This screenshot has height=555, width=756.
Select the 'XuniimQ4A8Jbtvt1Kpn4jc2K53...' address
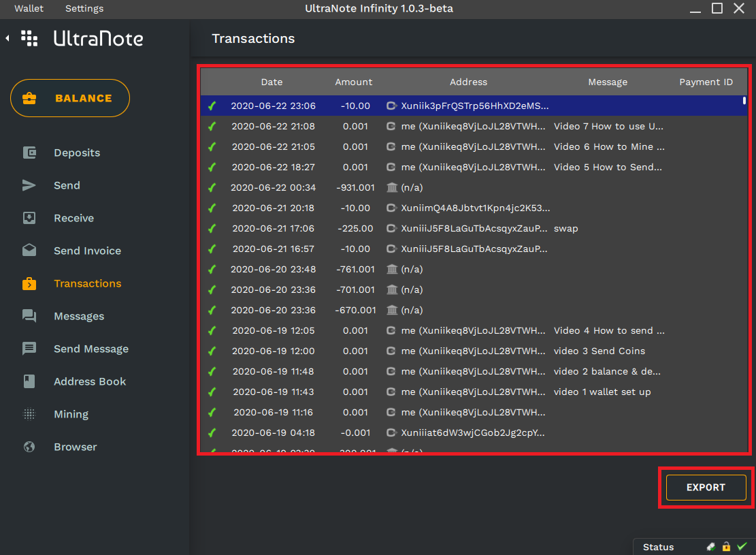[x=476, y=208]
